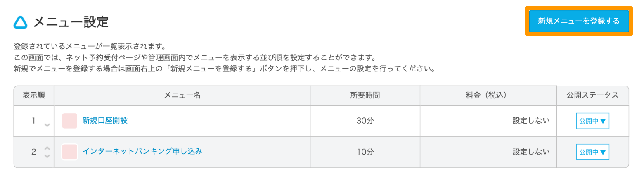Open the 公開中 dropdown for インターネットバンキング申し込み

592,152
